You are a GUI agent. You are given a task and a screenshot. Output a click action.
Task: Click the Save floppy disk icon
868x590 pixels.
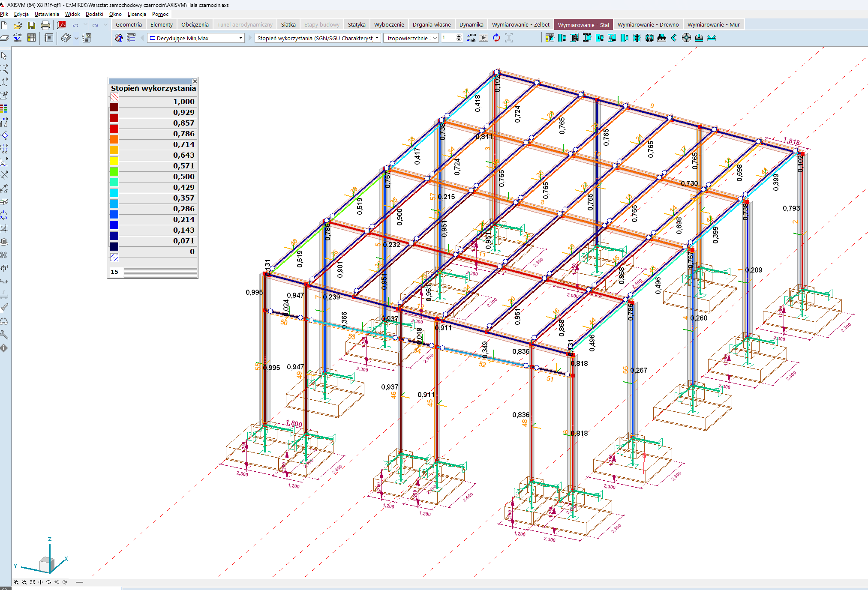32,25
